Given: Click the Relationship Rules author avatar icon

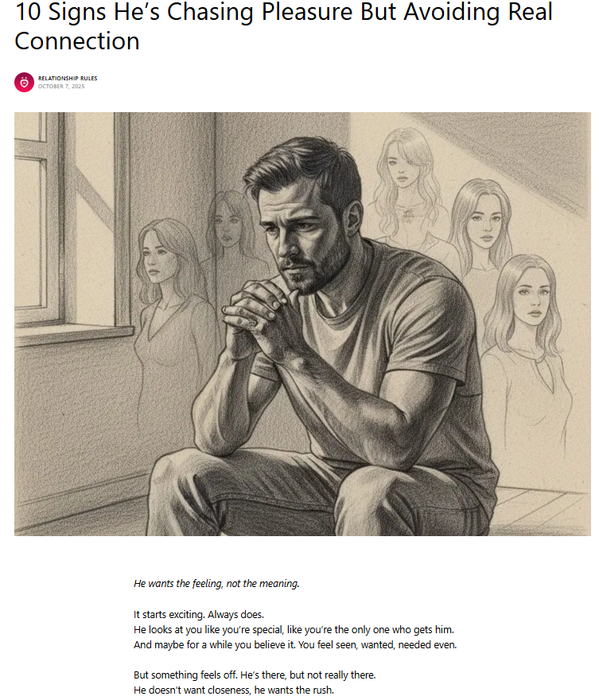Looking at the screenshot, I should [24, 82].
